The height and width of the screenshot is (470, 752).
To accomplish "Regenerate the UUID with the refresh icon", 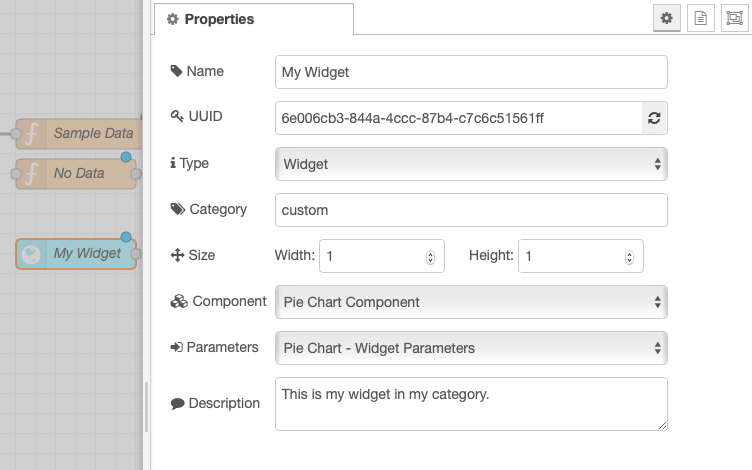I will tap(654, 118).
